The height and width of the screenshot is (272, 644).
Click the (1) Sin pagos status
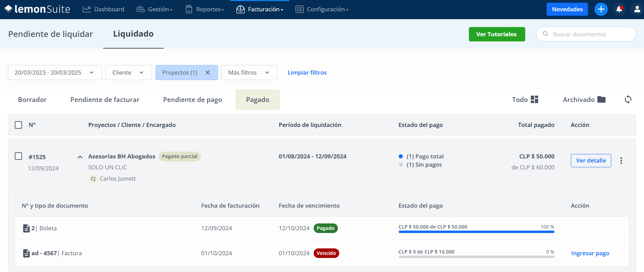(x=424, y=165)
